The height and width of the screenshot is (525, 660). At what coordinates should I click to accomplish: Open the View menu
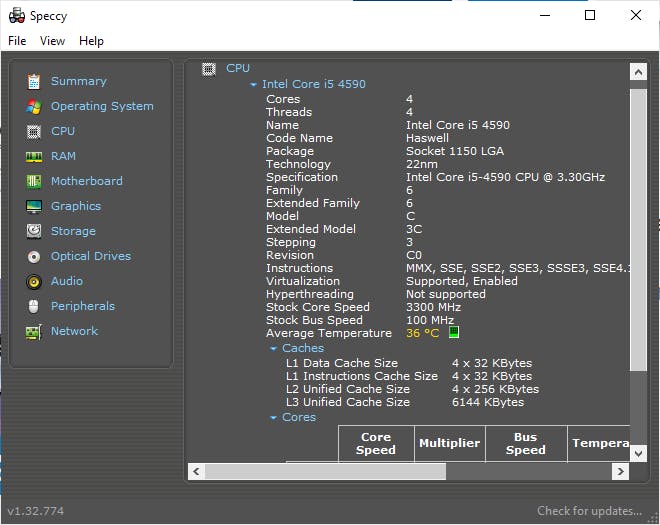tap(52, 41)
